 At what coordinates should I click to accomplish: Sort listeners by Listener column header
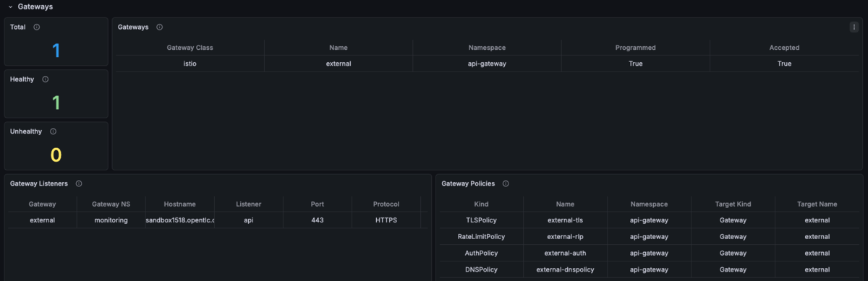(249, 204)
